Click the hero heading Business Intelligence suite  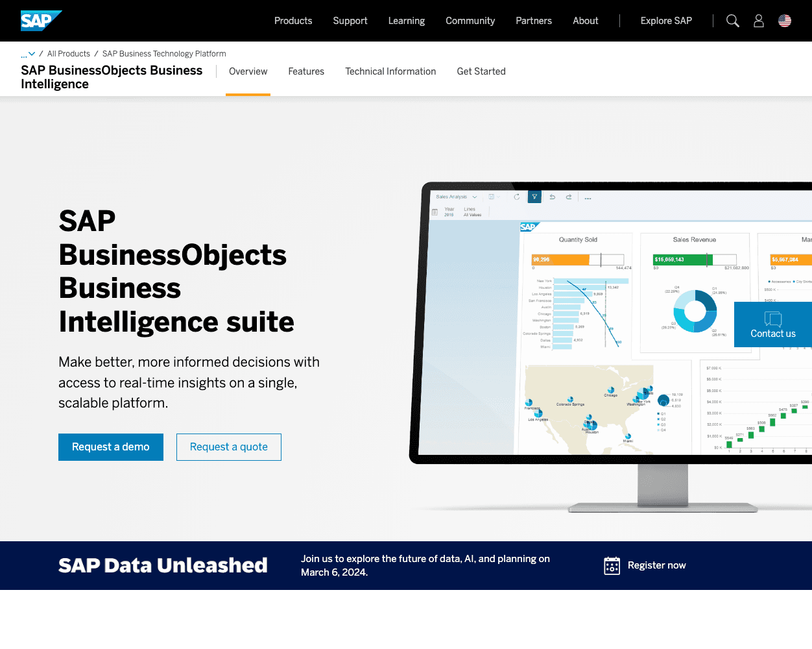(176, 271)
